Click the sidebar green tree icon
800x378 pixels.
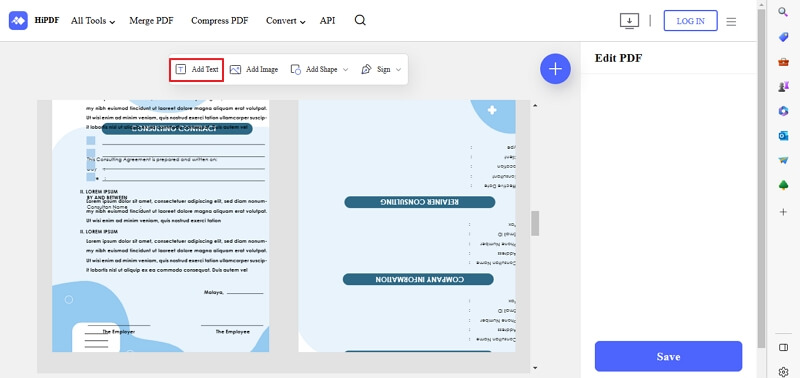click(783, 185)
